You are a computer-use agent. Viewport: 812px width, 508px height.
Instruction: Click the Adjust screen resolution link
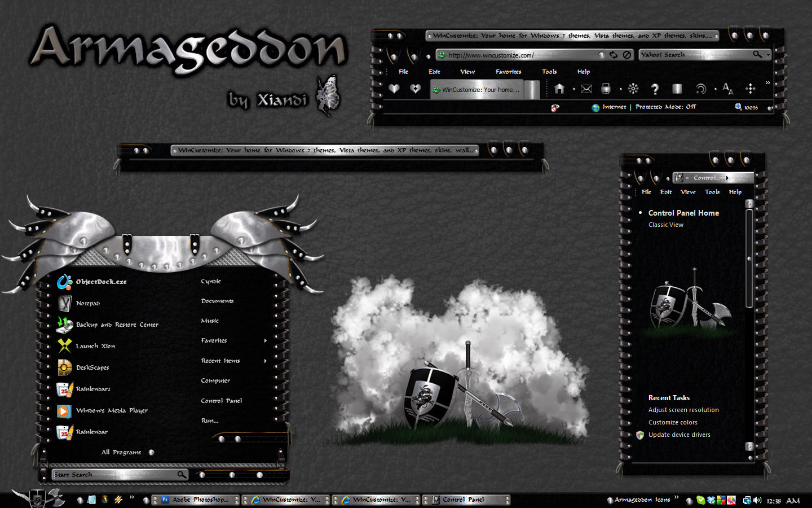click(683, 410)
